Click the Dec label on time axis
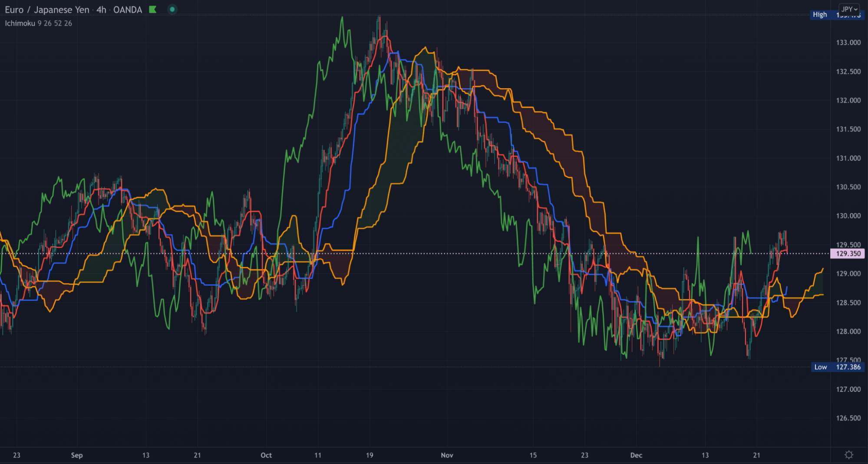The height and width of the screenshot is (464, 868). pos(636,455)
